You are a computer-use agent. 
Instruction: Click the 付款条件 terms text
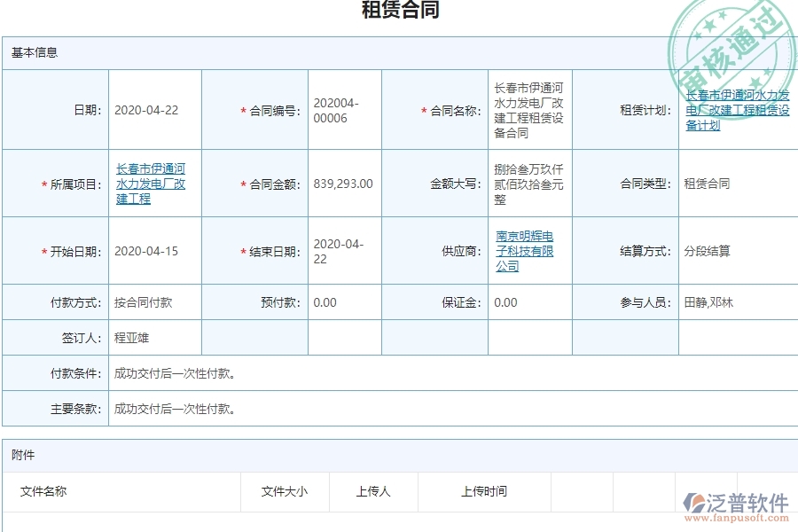coord(174,373)
